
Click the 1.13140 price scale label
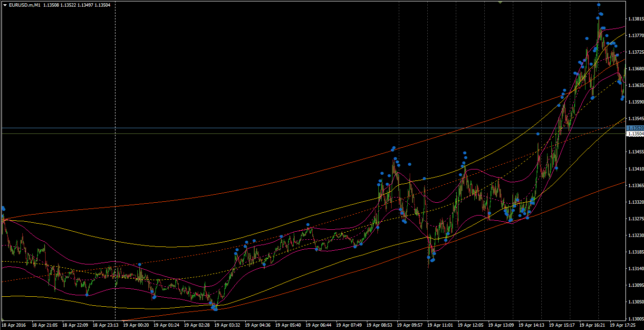coord(636,269)
